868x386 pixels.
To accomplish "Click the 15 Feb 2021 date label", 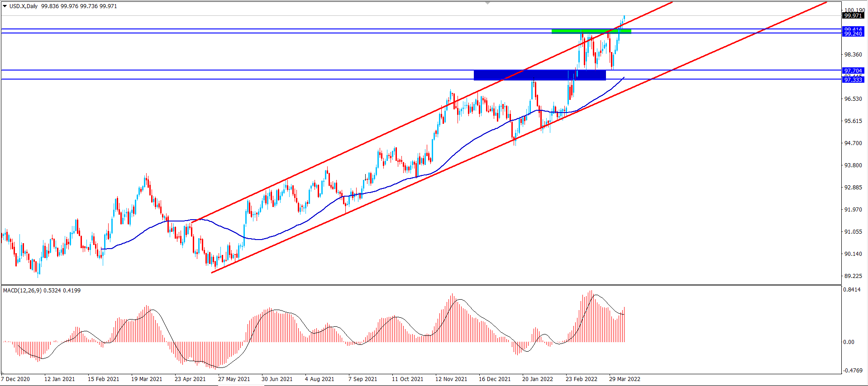I will coord(104,379).
